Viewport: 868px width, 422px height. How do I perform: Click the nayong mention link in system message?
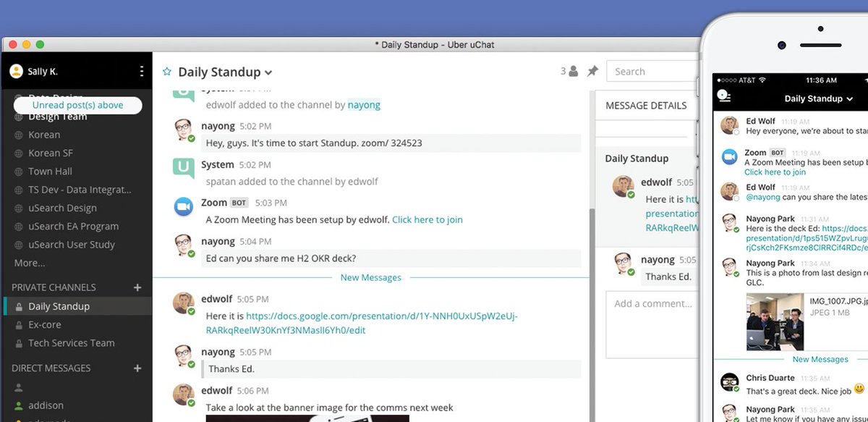click(x=364, y=104)
